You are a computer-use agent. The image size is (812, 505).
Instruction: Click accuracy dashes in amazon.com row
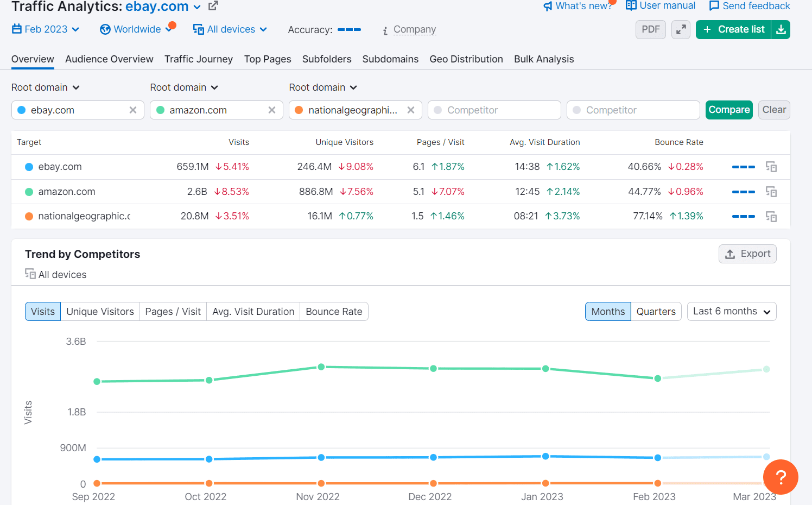[744, 192]
